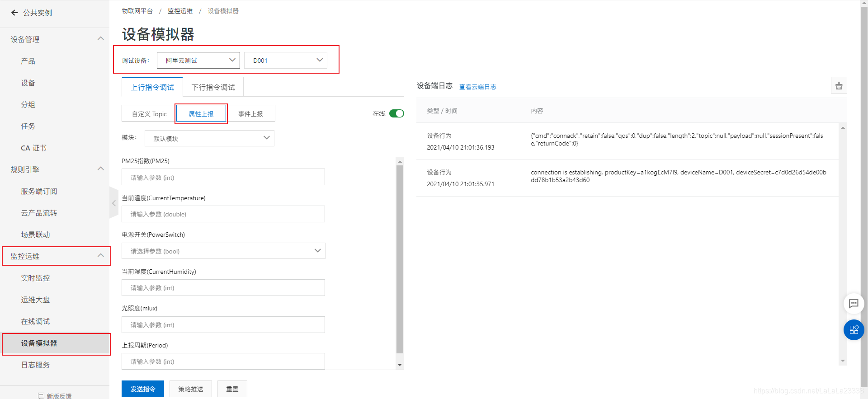The width and height of the screenshot is (868, 399).
Task: Open 运维大盘 in the sidebar
Action: coord(35,300)
